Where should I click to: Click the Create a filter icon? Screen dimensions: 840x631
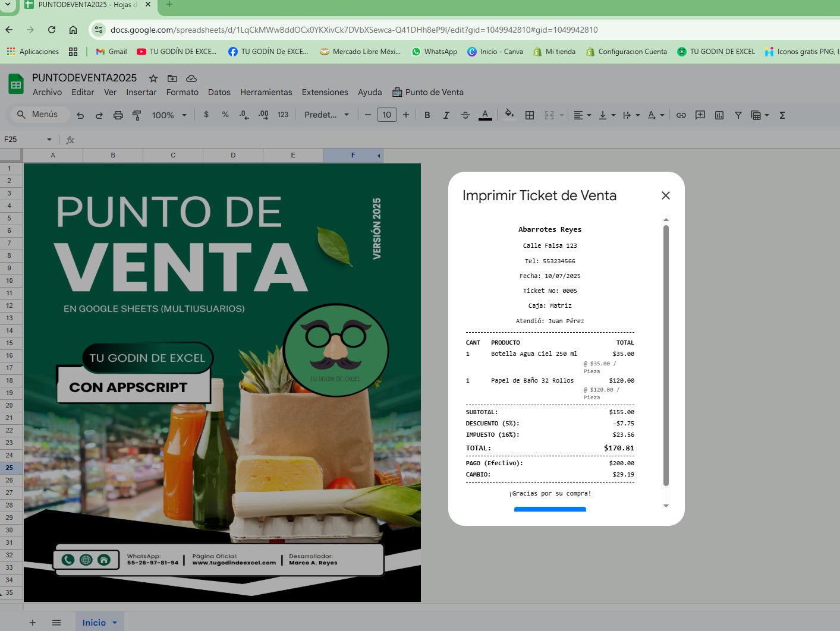[x=738, y=115]
